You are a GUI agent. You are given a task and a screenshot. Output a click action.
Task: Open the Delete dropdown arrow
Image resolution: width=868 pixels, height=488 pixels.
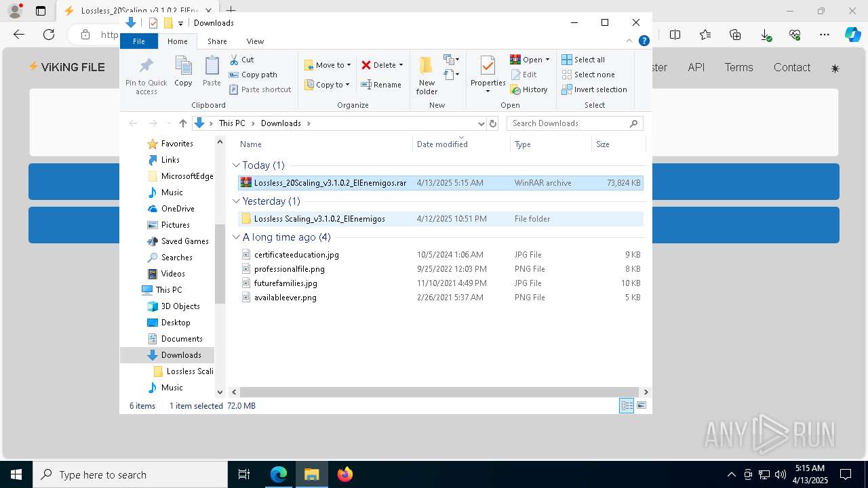point(401,65)
